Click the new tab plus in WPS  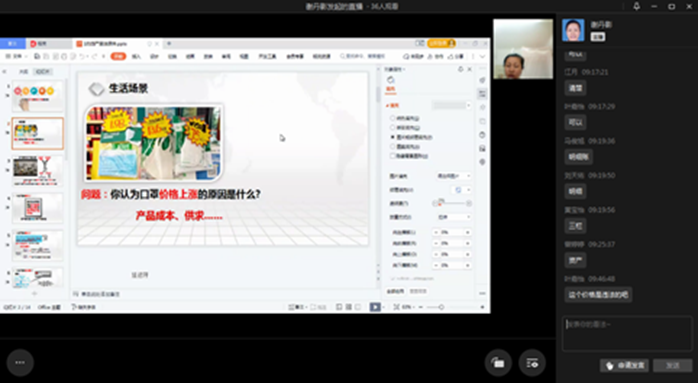[x=169, y=44]
